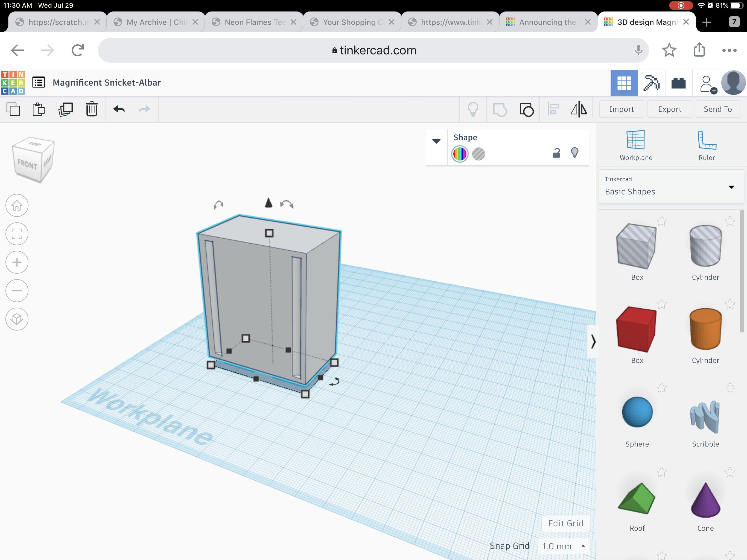Open new browser tab plus
The height and width of the screenshot is (560, 747).
click(x=707, y=22)
